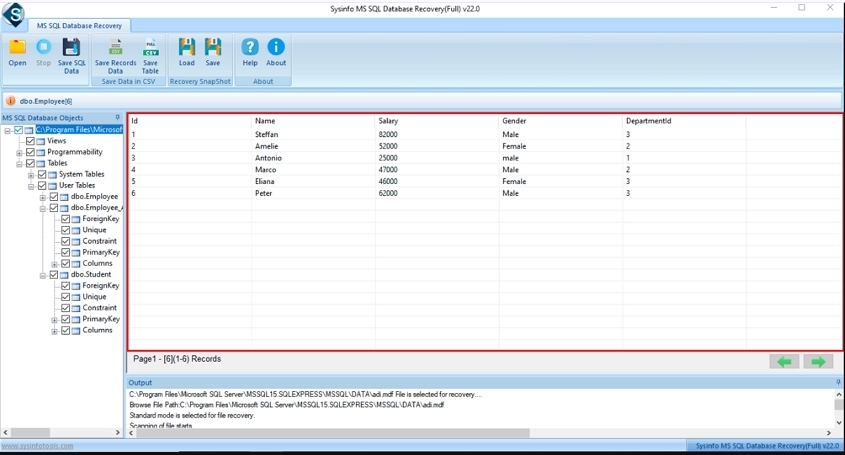This screenshot has height=455, width=845.
Task: Go to previous page with green left arrow
Action: 784,361
